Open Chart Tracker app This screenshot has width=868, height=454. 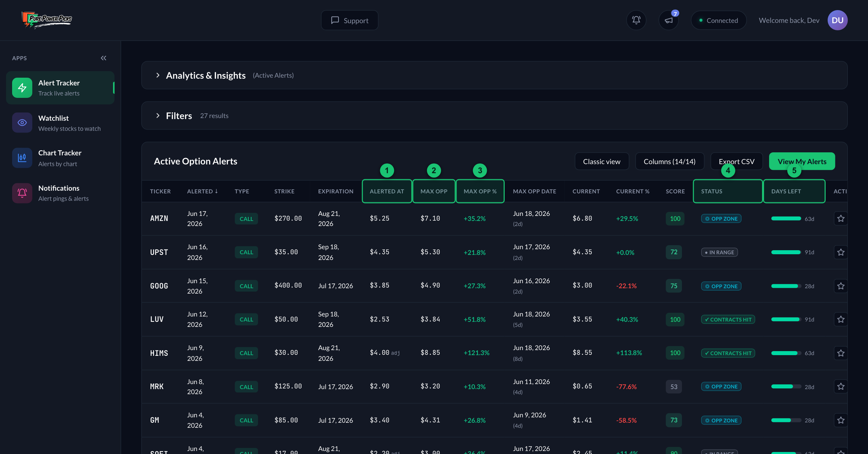point(60,158)
